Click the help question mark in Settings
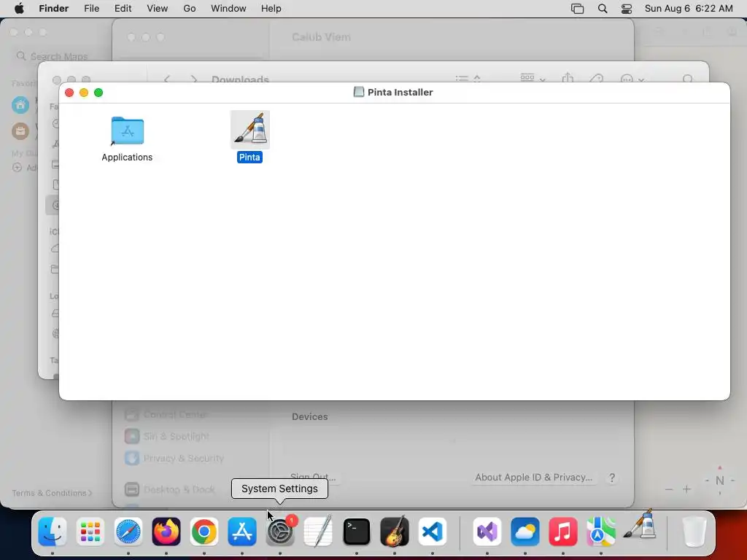Screen dimensions: 747x560 coord(612,478)
